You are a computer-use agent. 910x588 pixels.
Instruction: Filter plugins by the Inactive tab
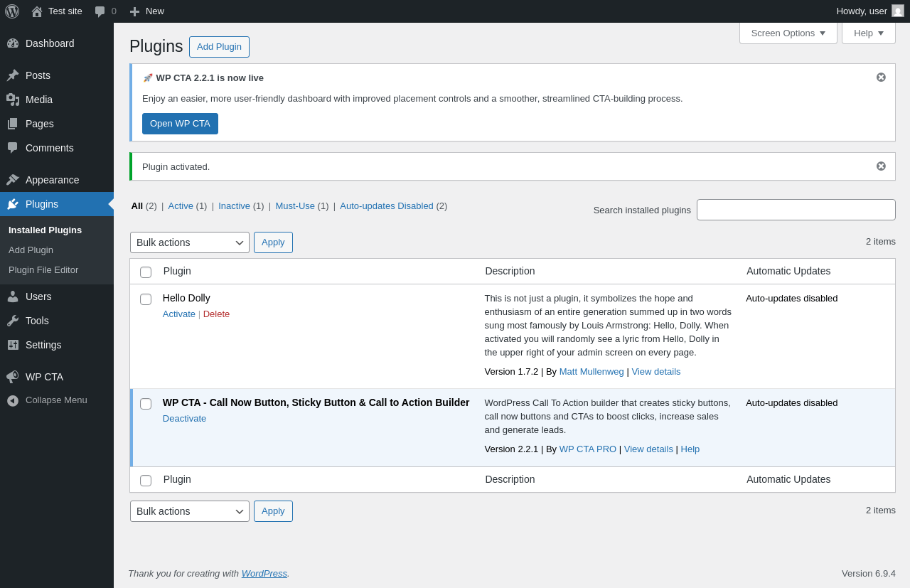[x=234, y=206]
